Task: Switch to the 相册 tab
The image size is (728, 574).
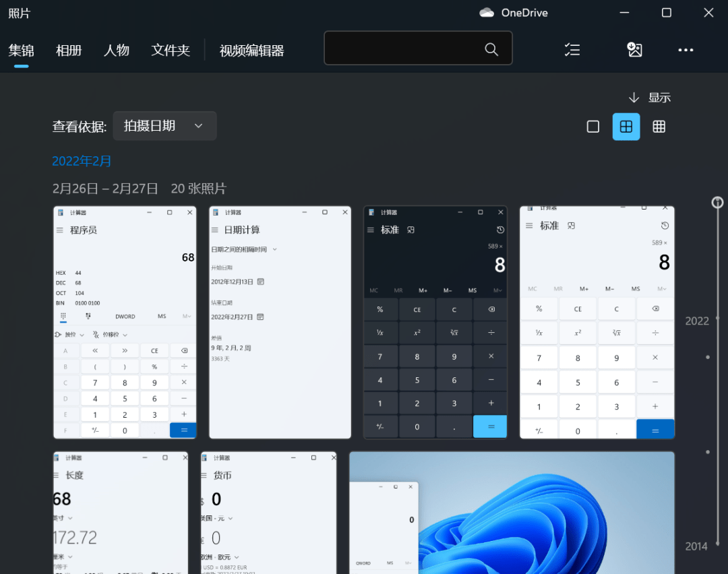Action: (x=69, y=50)
